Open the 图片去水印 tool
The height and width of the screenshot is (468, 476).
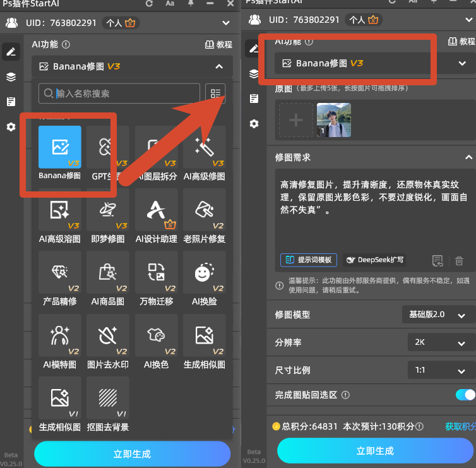[x=108, y=335]
